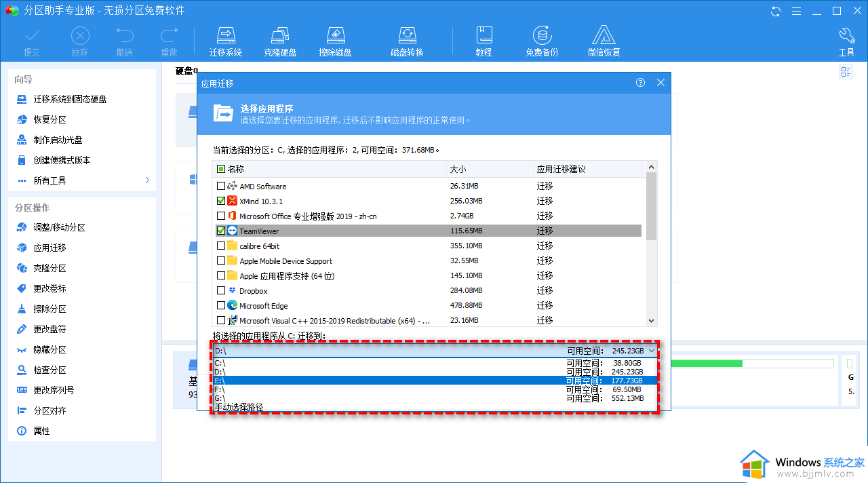
Task: Click the 隐藏分区 sidebar item
Action: click(50, 349)
